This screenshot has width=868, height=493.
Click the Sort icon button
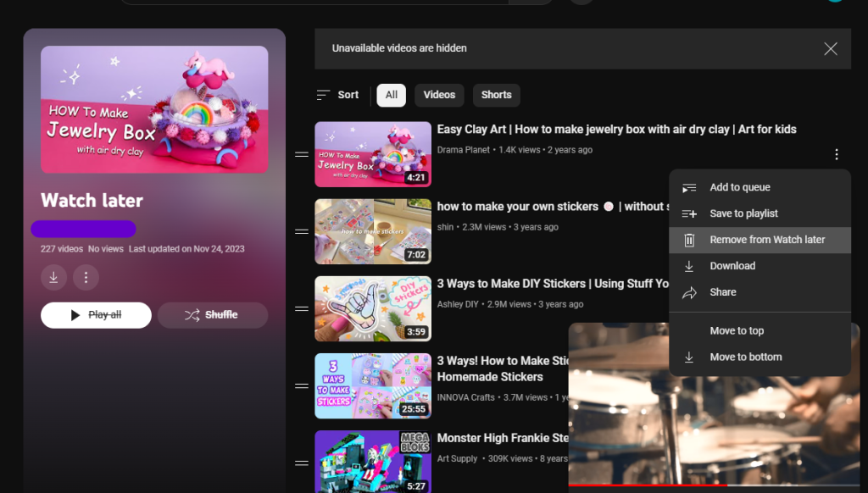[x=323, y=95]
